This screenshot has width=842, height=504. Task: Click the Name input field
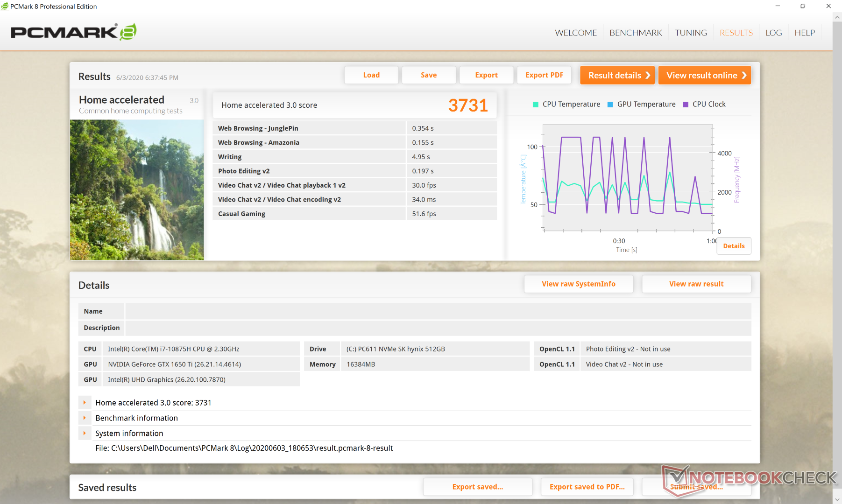[438, 311]
